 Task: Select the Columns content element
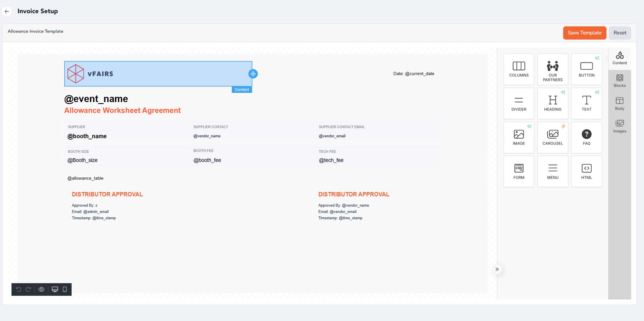coord(519,69)
